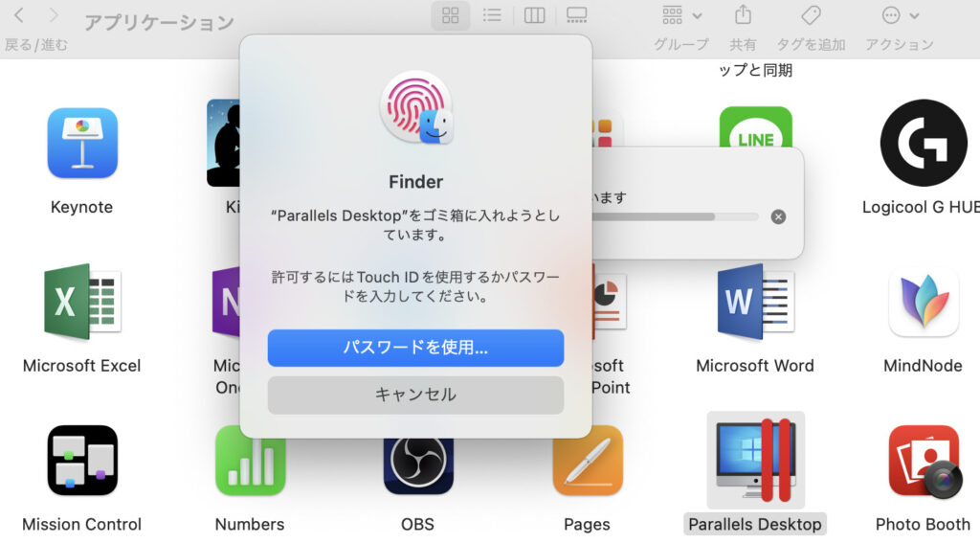Click the MindNode name label
980x543 pixels.
coord(924,365)
